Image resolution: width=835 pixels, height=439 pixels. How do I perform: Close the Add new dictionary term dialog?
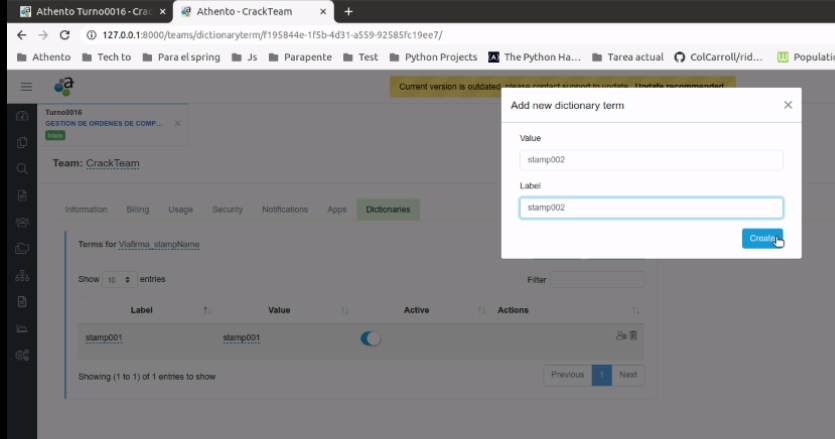787,105
